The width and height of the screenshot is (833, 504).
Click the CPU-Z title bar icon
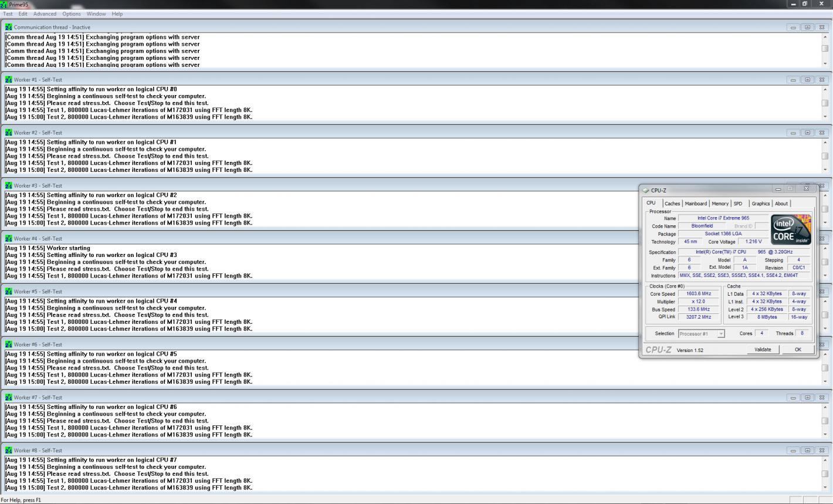click(646, 190)
